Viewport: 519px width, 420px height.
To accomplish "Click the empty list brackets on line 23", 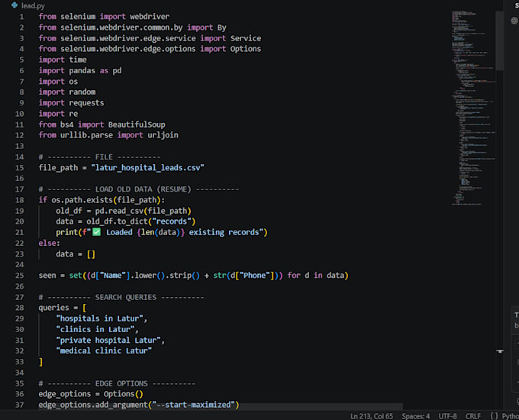I will click(91, 254).
